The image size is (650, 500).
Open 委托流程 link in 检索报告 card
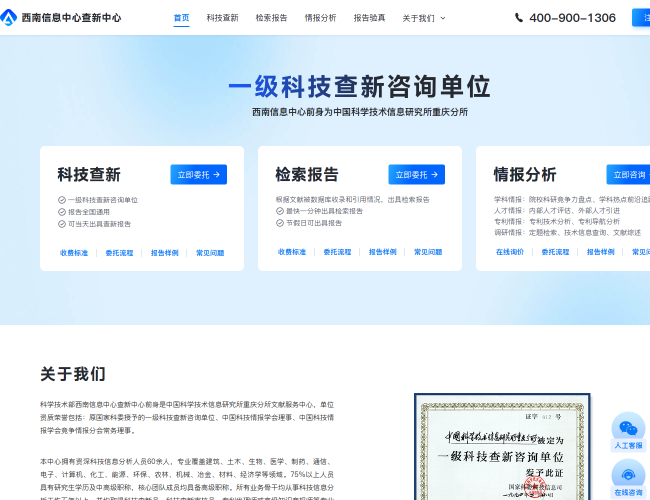click(x=337, y=252)
